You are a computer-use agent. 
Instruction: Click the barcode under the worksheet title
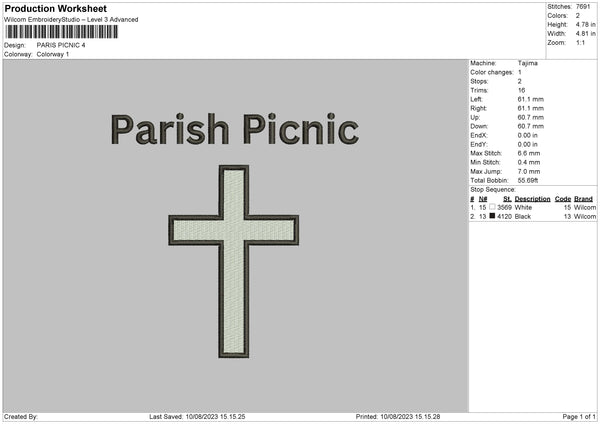point(61,32)
